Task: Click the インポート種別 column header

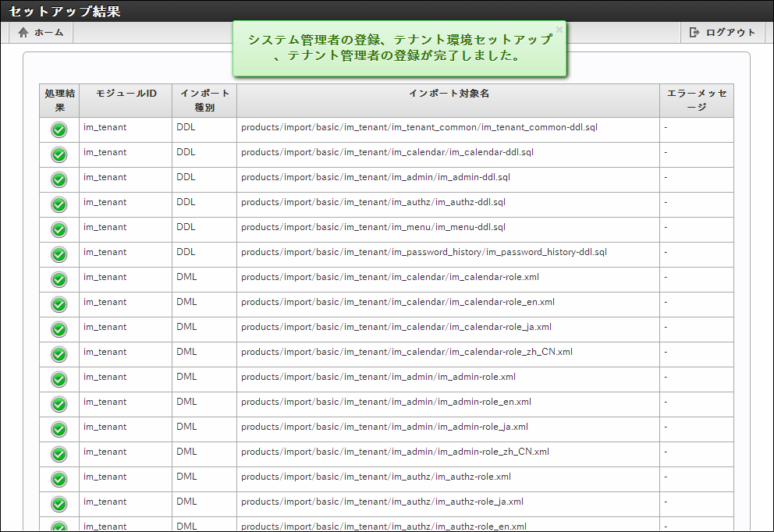Action: (204, 101)
